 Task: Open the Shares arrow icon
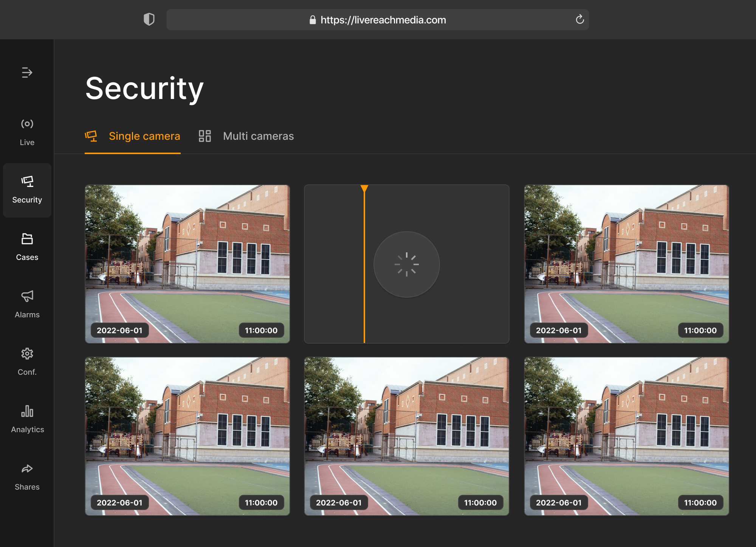27,469
